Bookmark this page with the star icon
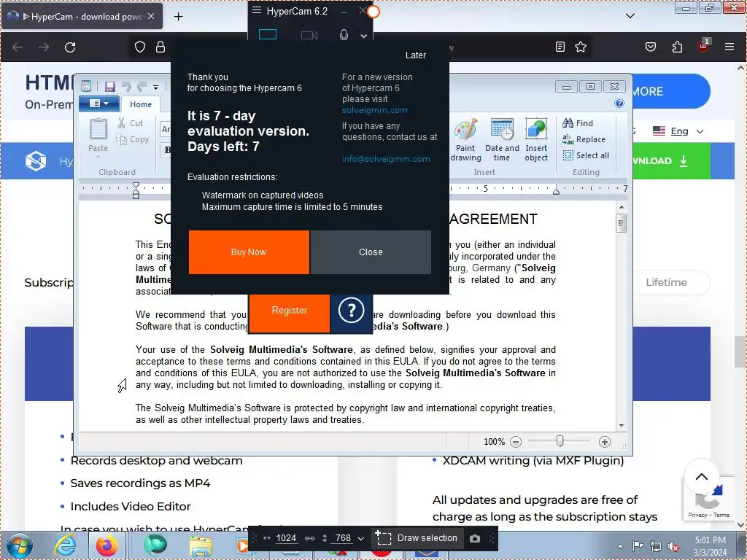This screenshot has width=747, height=560. click(580, 47)
